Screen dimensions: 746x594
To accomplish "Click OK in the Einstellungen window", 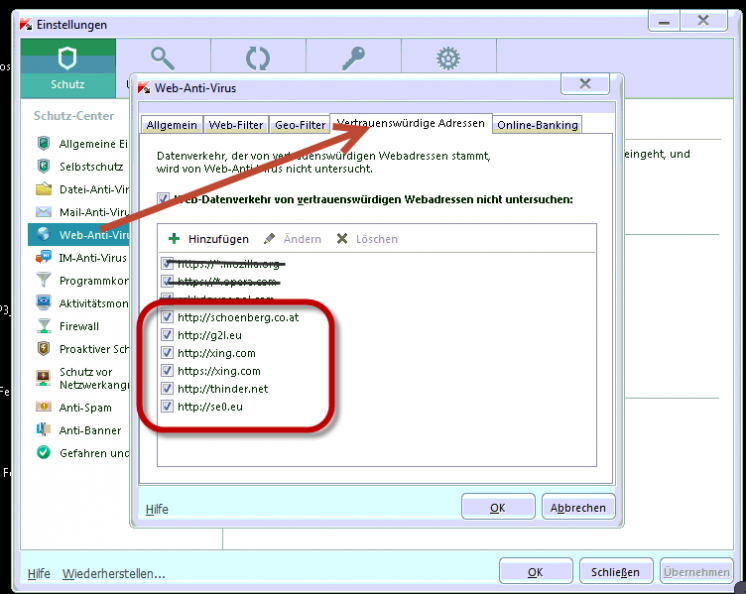I will click(536, 571).
